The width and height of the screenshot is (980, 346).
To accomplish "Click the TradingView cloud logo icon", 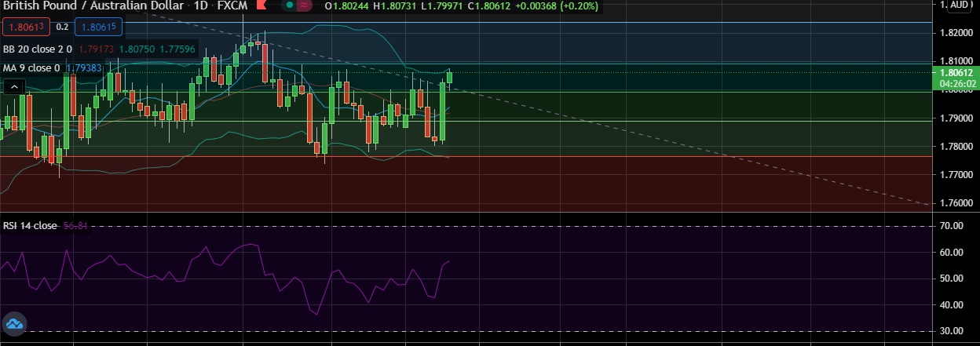I will pos(14,322).
